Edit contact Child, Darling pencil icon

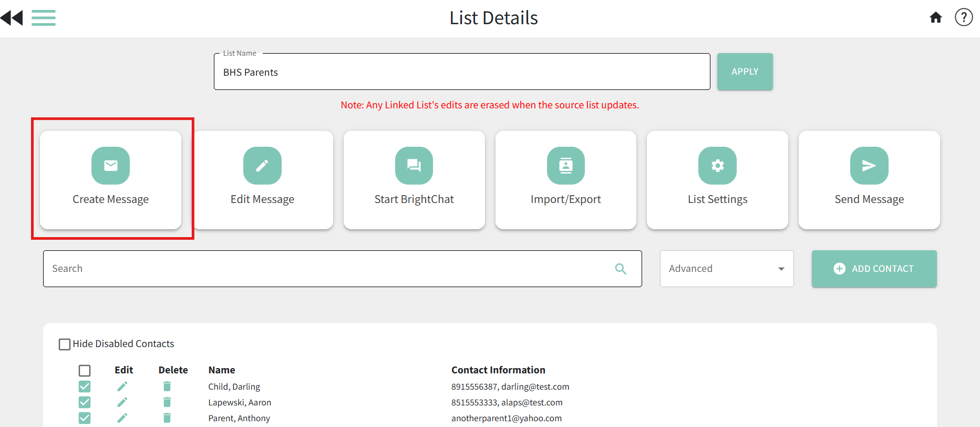pos(122,387)
